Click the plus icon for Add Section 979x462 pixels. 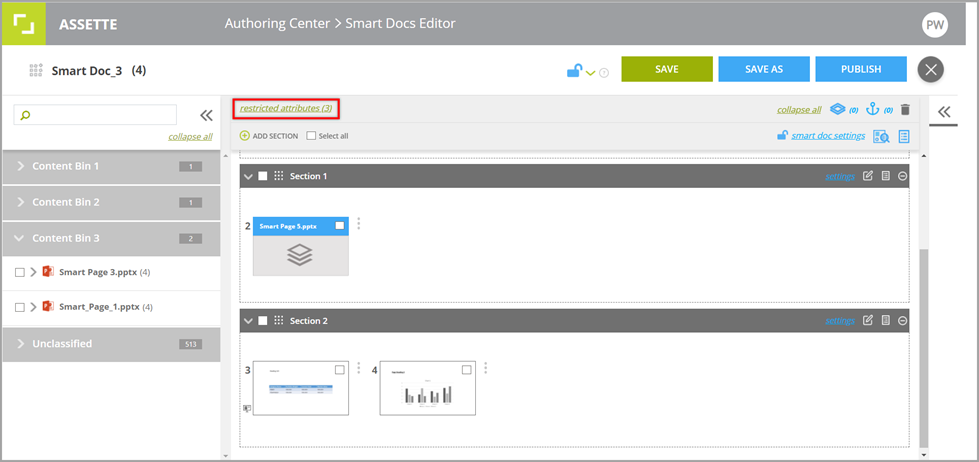245,135
